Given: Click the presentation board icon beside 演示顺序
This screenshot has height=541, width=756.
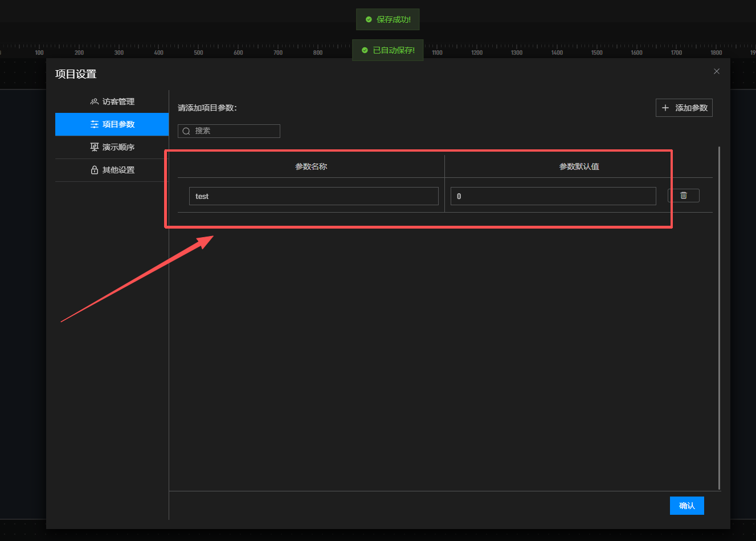Looking at the screenshot, I should click(95, 147).
